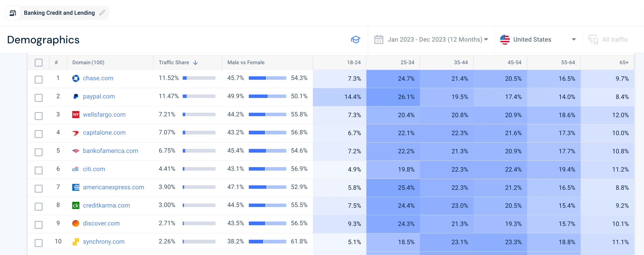Click the Traffic Share sort arrow
Viewport: 644px width, 255px height.
pos(196,62)
